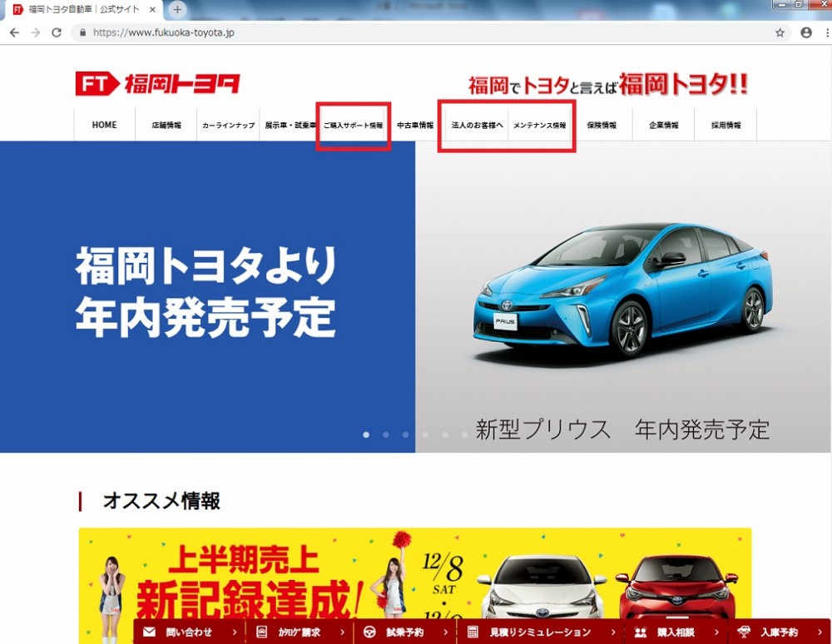Click the 購入相談 button label
Viewport: 832px width, 644px height.
tap(676, 632)
